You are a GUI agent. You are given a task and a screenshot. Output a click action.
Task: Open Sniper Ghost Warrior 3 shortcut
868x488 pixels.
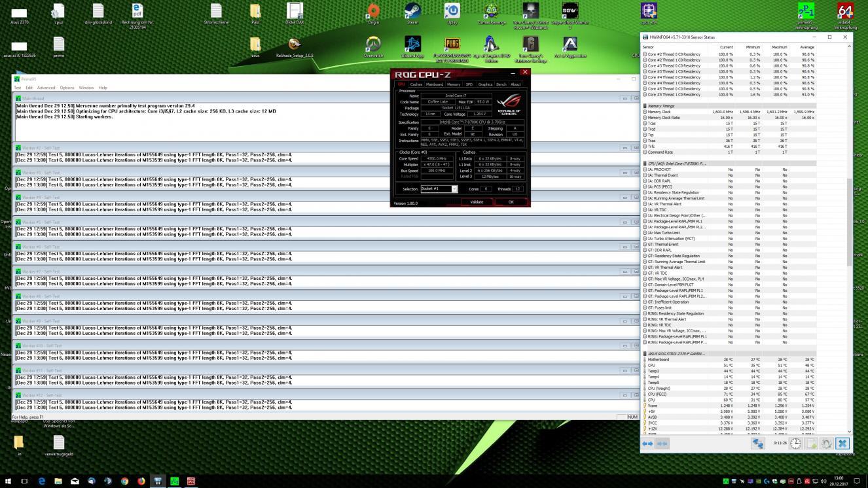click(x=570, y=14)
